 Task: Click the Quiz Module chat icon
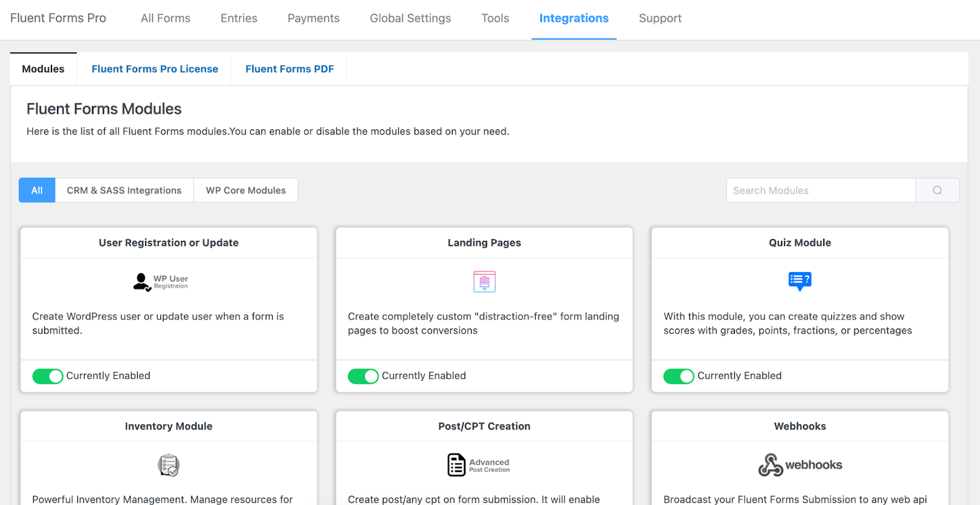[800, 281]
